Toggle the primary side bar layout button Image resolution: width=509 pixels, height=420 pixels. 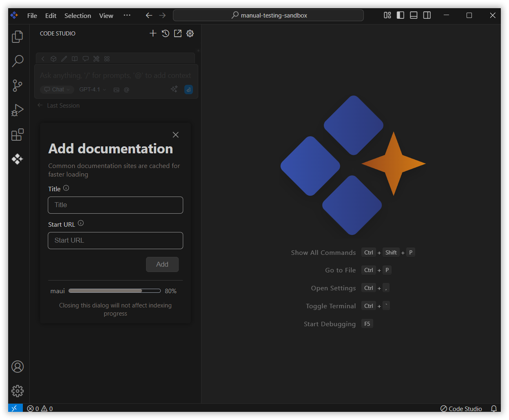(401, 15)
